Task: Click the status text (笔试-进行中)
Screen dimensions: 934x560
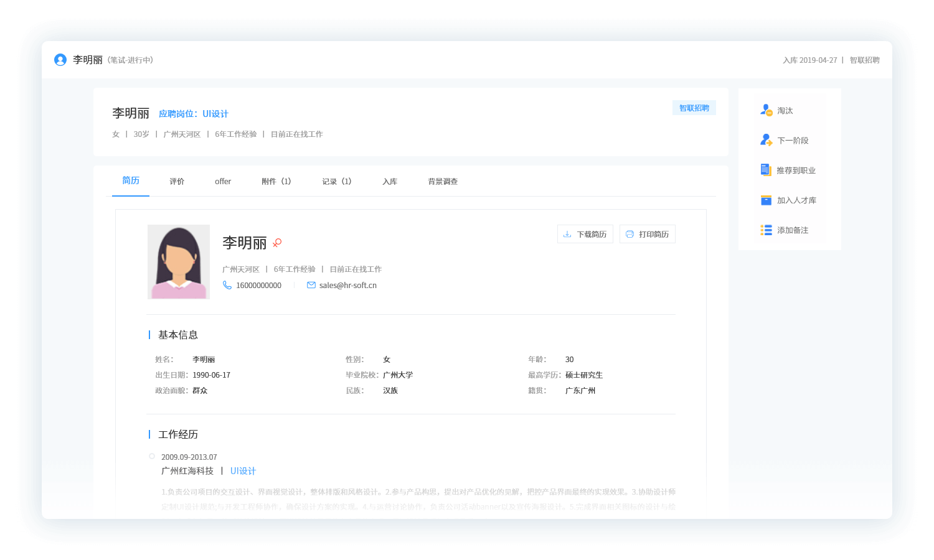Action: (130, 60)
